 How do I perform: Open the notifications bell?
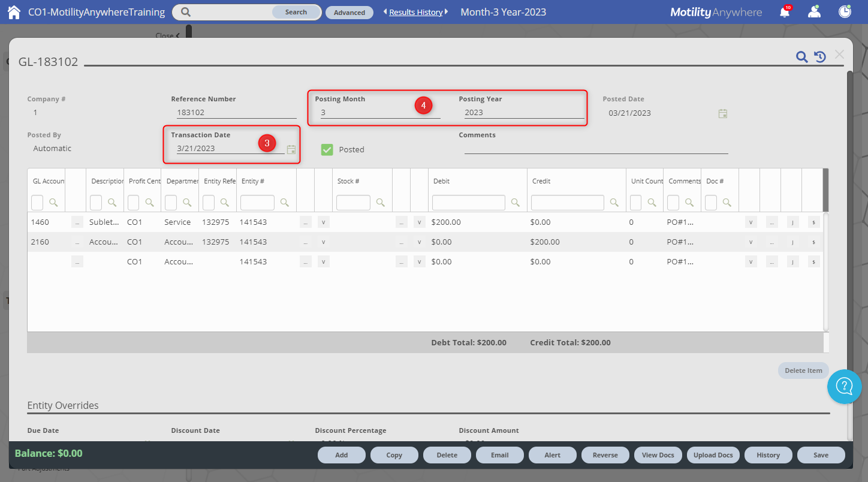coord(785,12)
